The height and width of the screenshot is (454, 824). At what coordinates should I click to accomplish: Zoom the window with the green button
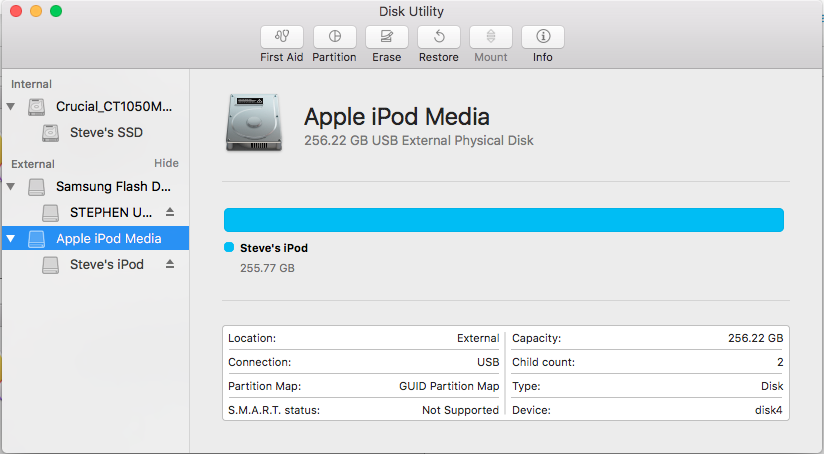coord(56,11)
